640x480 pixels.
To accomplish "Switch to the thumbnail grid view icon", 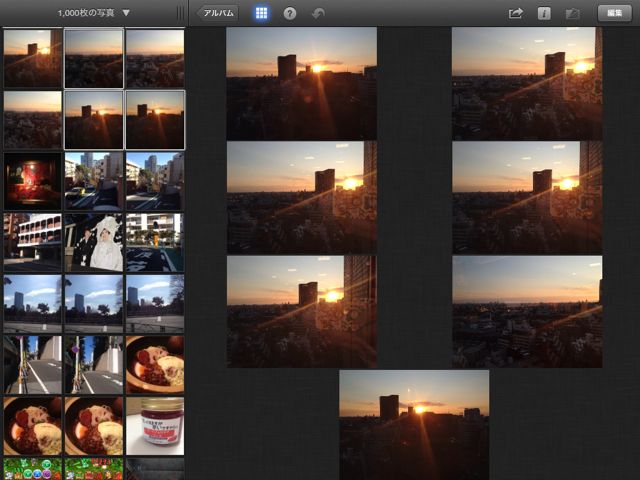I will (x=261, y=13).
